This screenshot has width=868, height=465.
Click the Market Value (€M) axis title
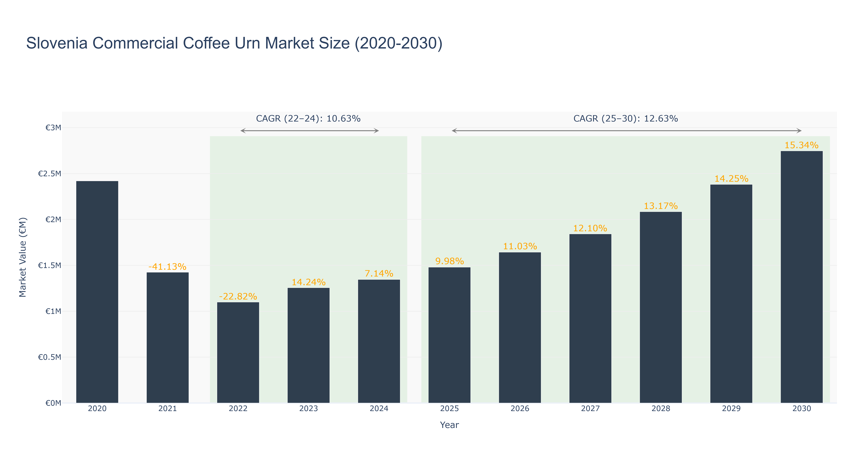pos(23,257)
